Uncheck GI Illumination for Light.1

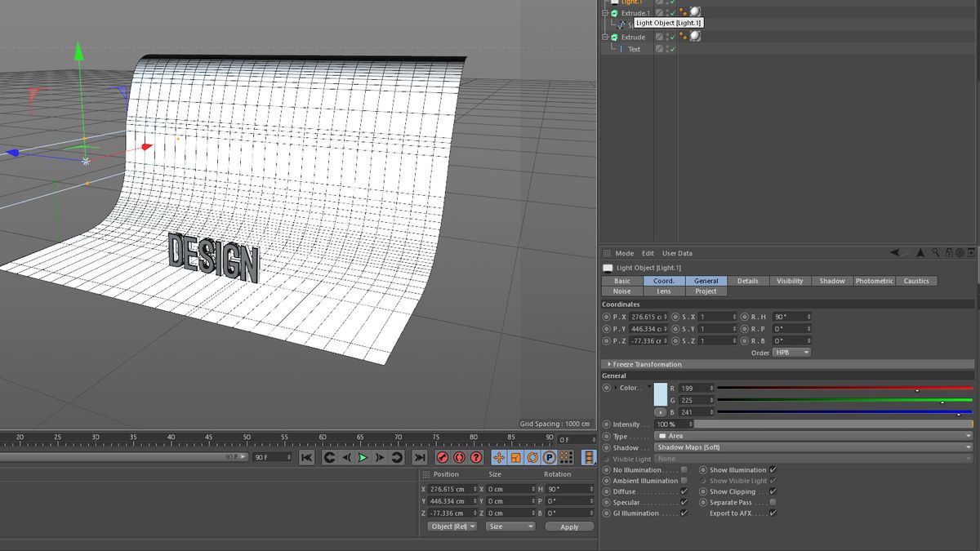click(x=684, y=513)
